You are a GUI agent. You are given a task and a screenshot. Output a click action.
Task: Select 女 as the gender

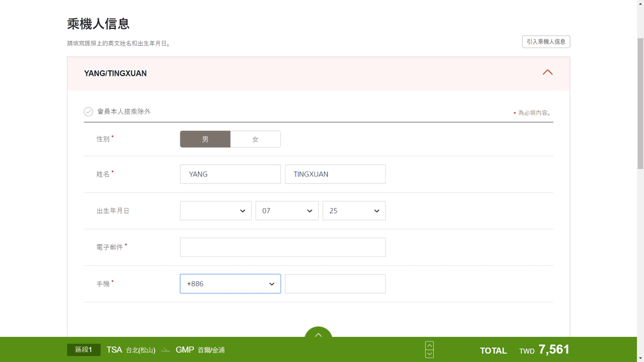point(255,139)
